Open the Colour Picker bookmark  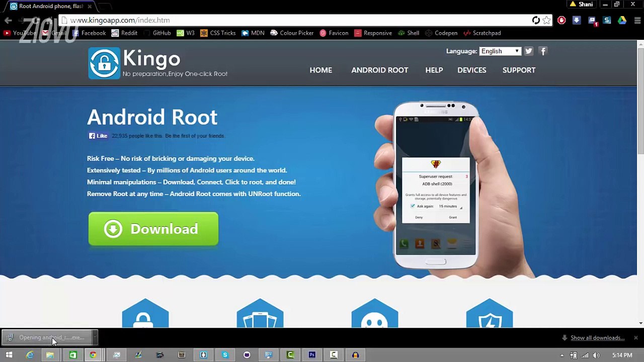[292, 33]
